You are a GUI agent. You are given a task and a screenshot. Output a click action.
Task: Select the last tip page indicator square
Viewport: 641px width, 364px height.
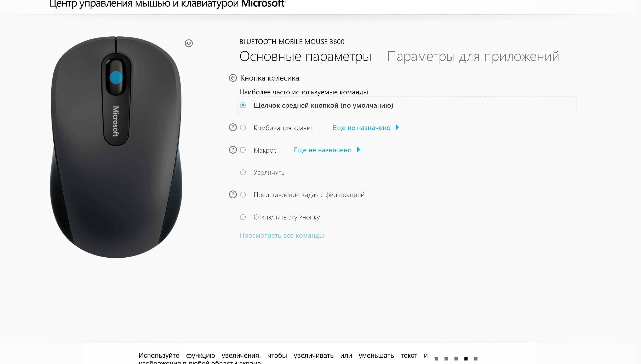point(476,359)
